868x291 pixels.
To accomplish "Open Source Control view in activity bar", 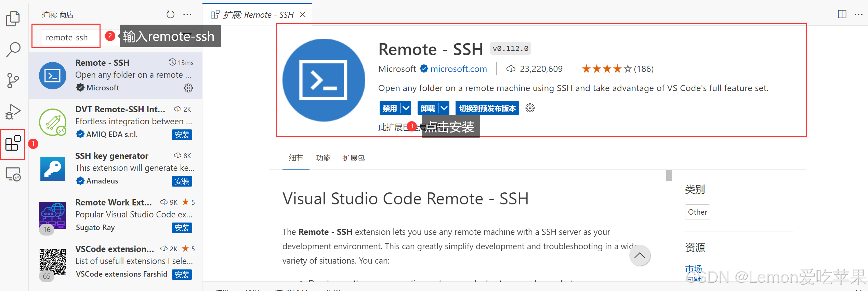I will point(13,80).
